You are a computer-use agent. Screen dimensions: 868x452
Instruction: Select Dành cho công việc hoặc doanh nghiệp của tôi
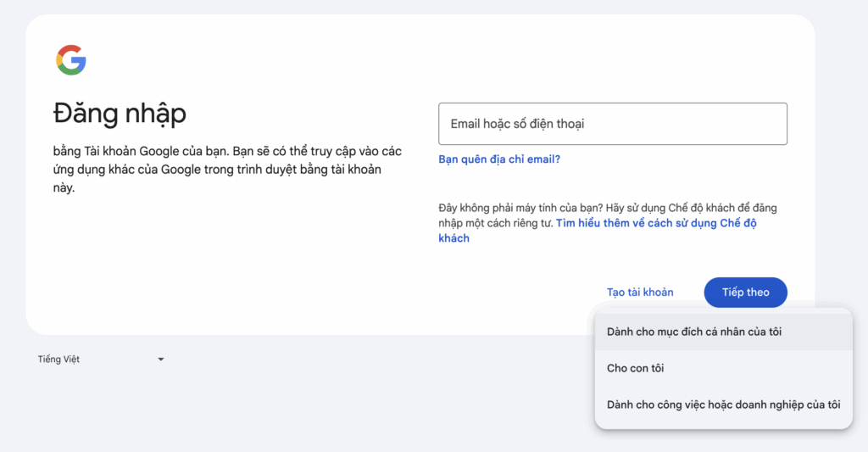(723, 405)
